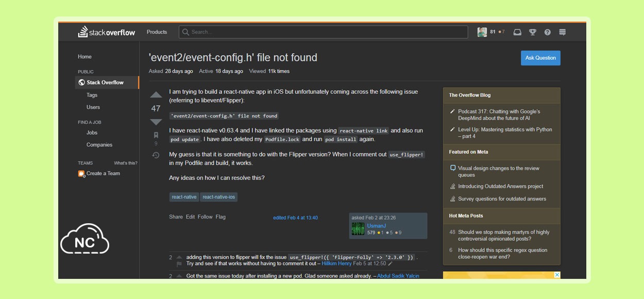Image resolution: width=644 pixels, height=299 pixels.
Task: Follow the question
Action: click(205, 217)
